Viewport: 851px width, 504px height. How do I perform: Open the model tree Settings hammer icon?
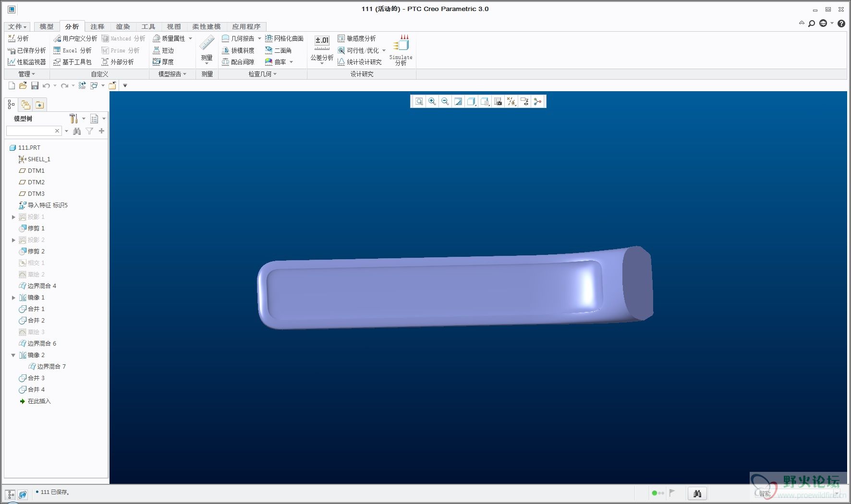[73, 119]
